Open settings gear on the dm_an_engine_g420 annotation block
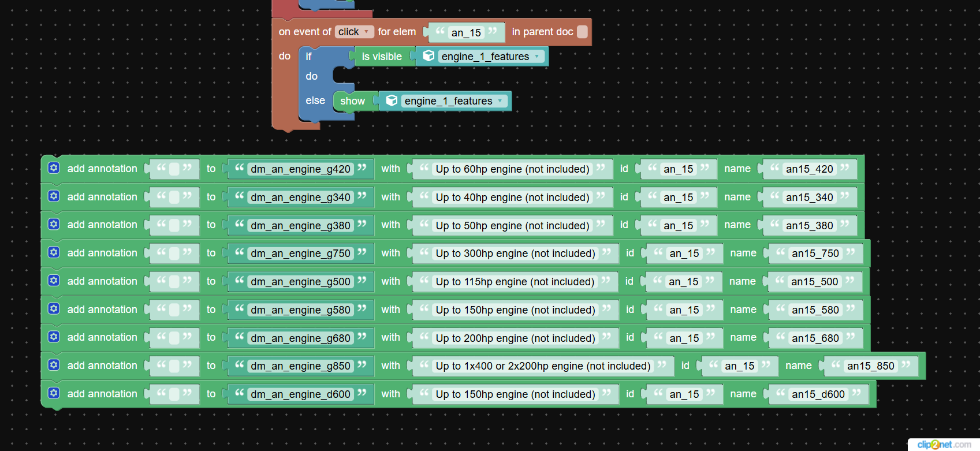This screenshot has height=451, width=980. (54, 168)
